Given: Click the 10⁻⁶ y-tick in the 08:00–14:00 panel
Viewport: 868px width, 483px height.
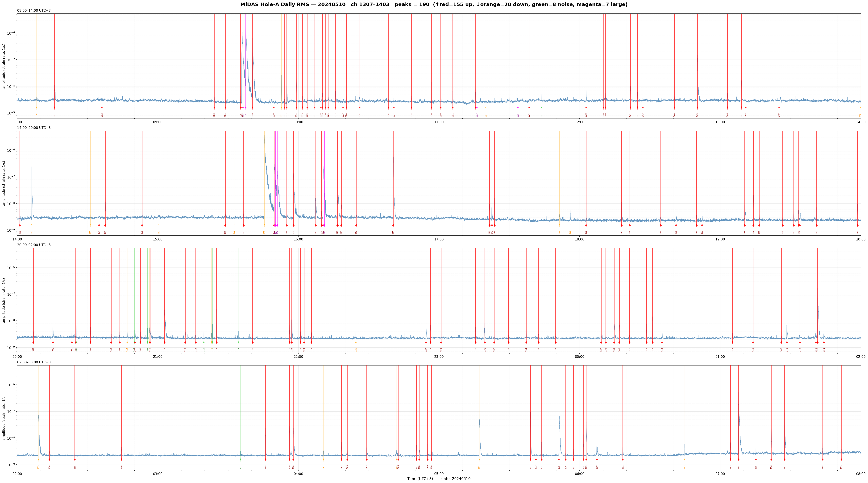Looking at the screenshot, I should [11, 33].
